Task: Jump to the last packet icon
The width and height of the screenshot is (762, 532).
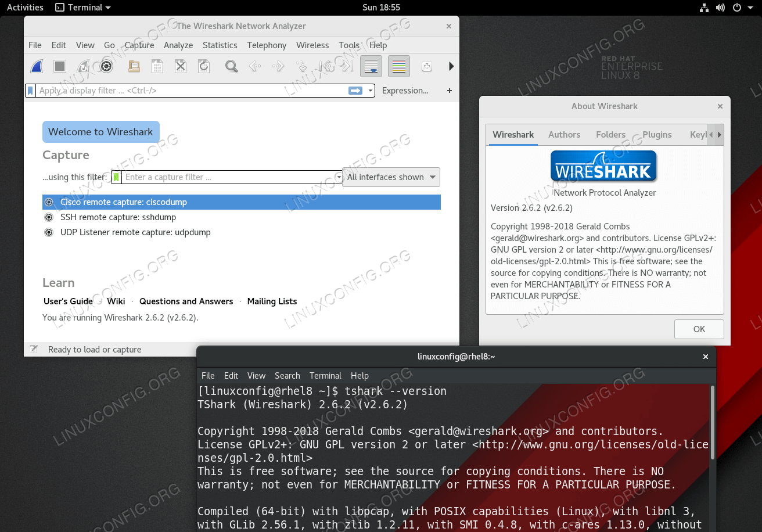Action: point(348,66)
